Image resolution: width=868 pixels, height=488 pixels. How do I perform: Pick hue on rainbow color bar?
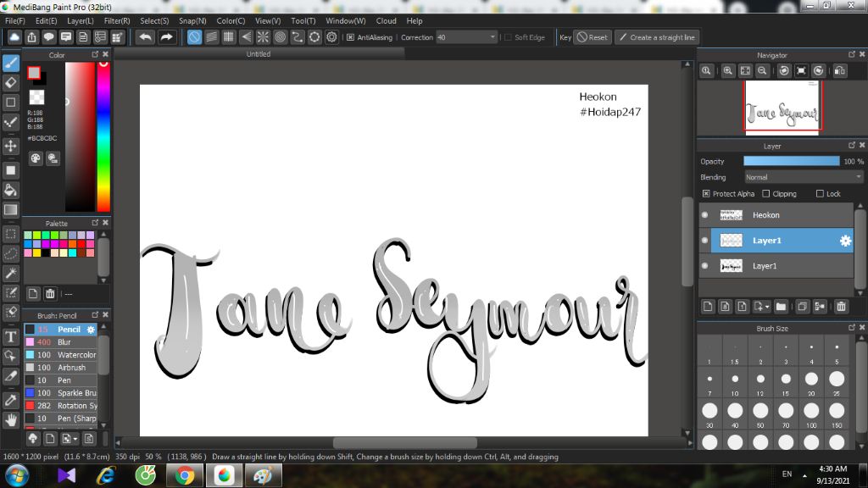point(103,136)
